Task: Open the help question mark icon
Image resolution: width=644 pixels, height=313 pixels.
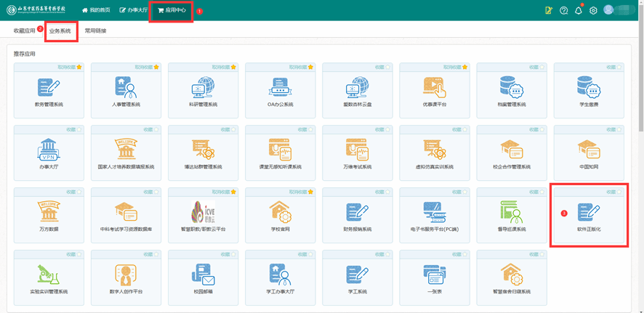Action: pos(564,10)
